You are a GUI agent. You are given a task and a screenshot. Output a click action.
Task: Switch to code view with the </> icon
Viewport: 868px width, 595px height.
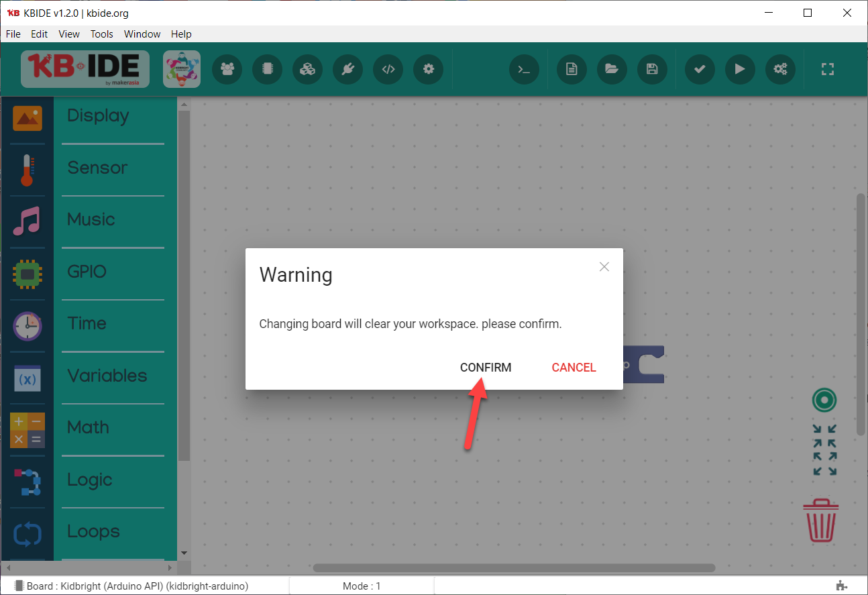point(388,69)
